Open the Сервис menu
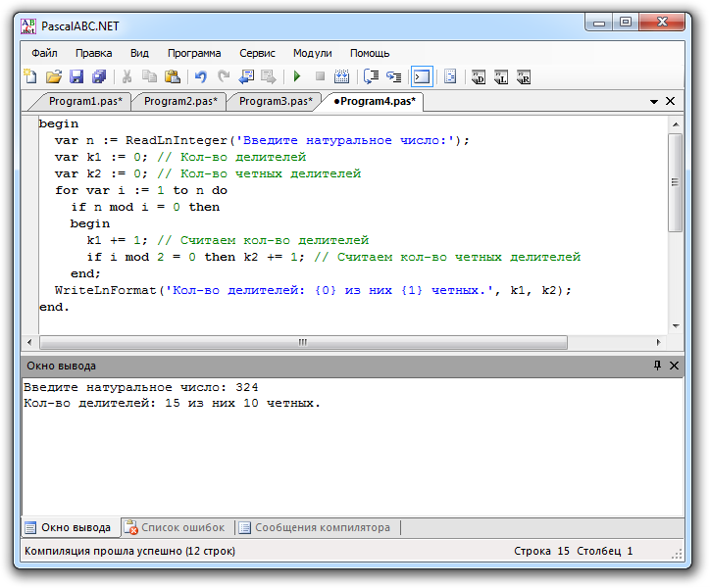 point(257,53)
